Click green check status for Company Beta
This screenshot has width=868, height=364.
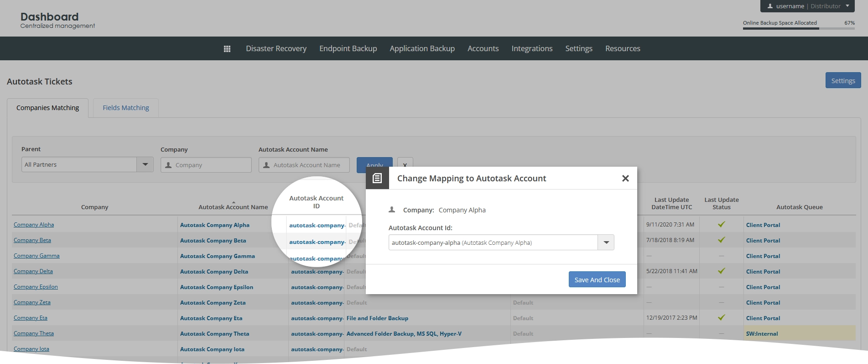pos(722,240)
